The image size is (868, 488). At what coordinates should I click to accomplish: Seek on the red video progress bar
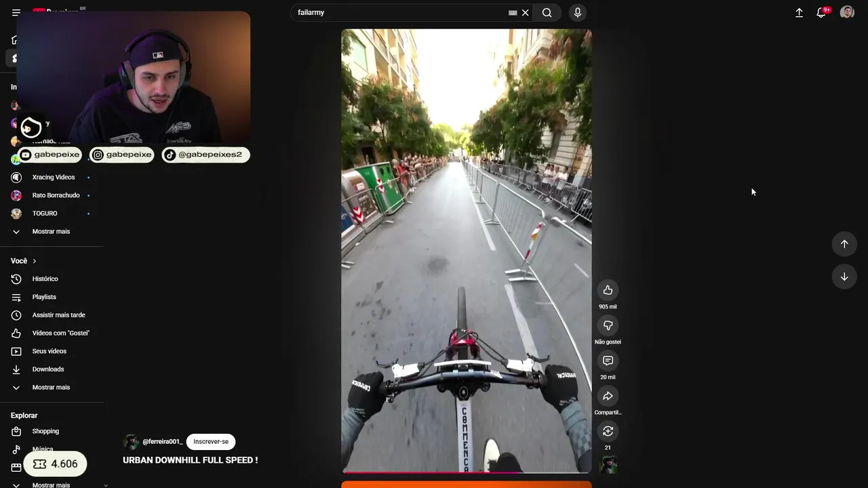pos(466,472)
